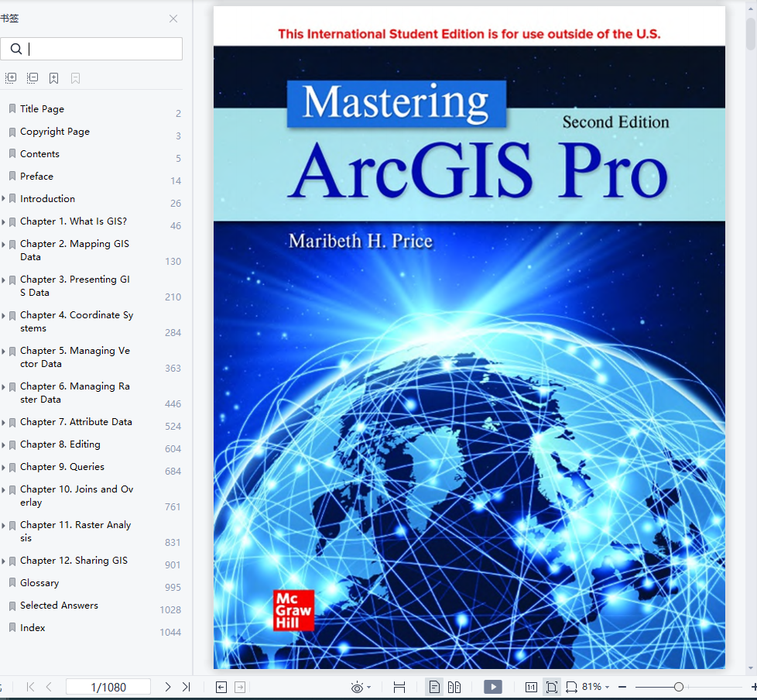
Task: Click bookmark icon beside Glossary
Action: tap(12, 583)
